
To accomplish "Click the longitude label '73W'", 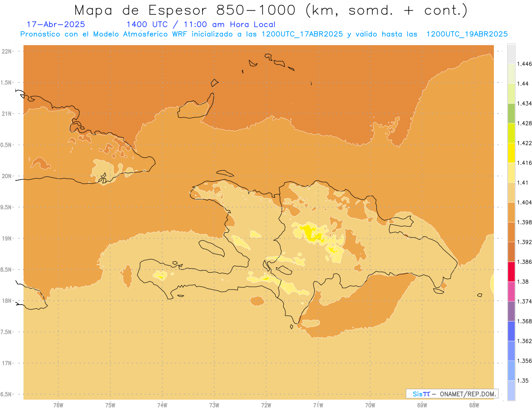I will [x=214, y=406].
